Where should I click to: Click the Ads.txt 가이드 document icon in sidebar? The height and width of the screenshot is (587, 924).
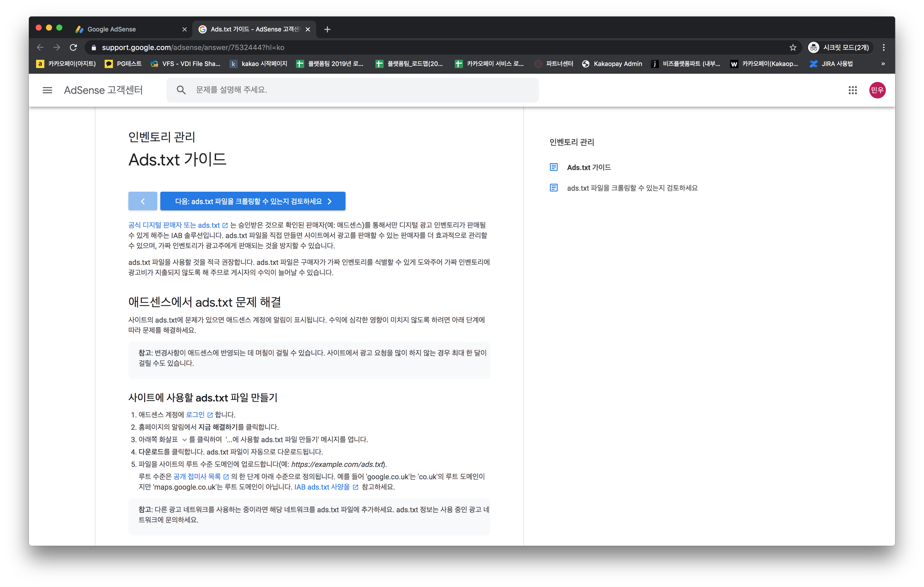pyautogui.click(x=553, y=167)
